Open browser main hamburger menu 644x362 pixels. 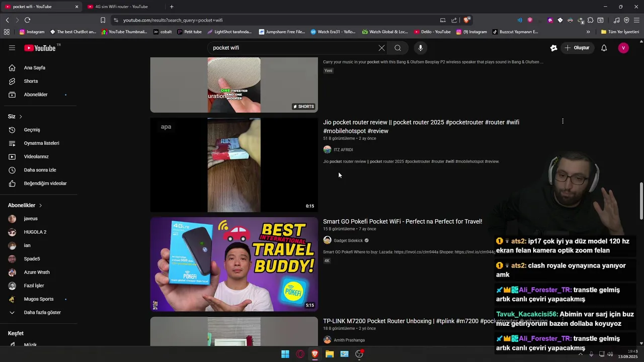tap(636, 20)
